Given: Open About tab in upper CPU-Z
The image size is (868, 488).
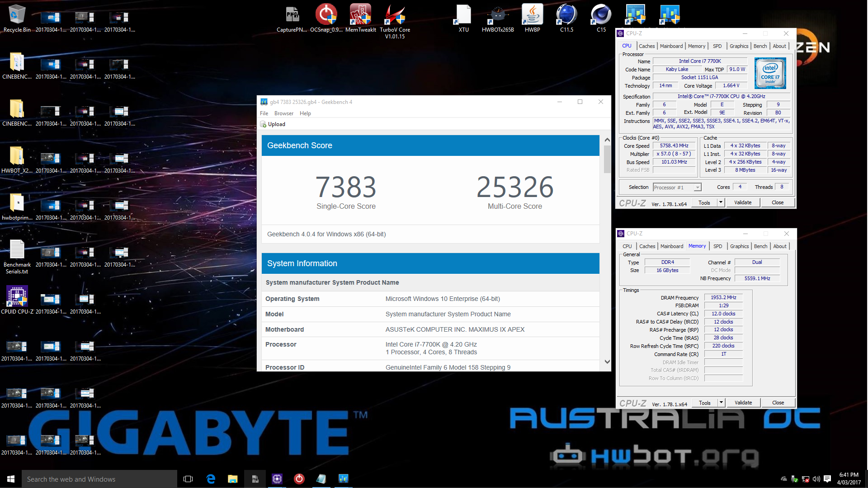Looking at the screenshot, I should [779, 46].
